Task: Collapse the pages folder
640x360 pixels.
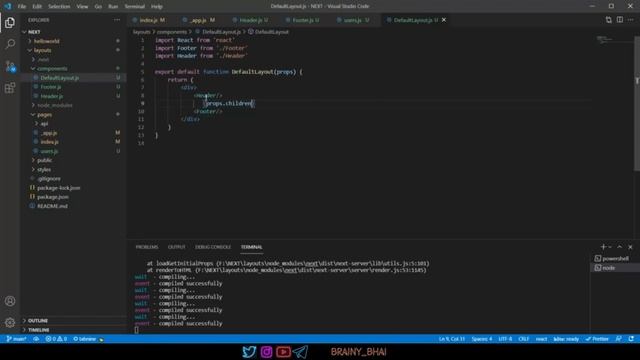Action: click(x=44, y=115)
